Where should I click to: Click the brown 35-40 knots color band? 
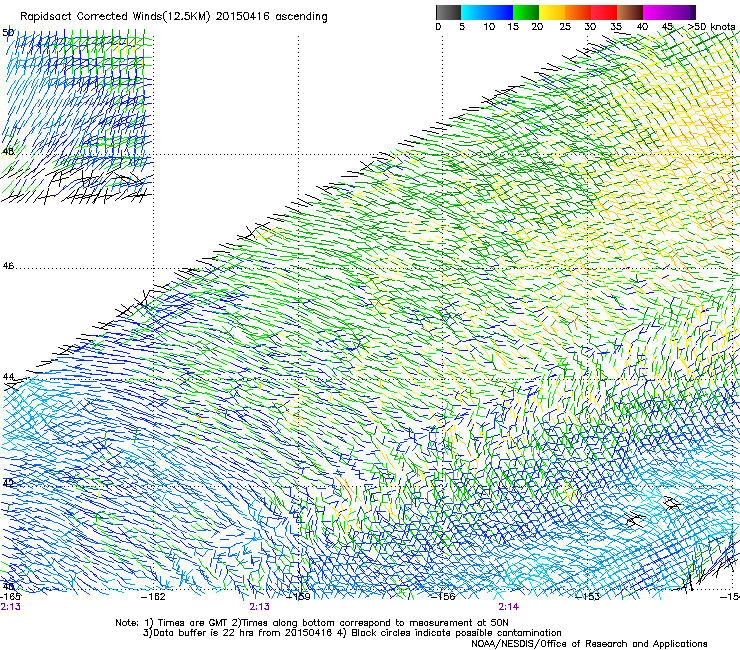tap(630, 12)
